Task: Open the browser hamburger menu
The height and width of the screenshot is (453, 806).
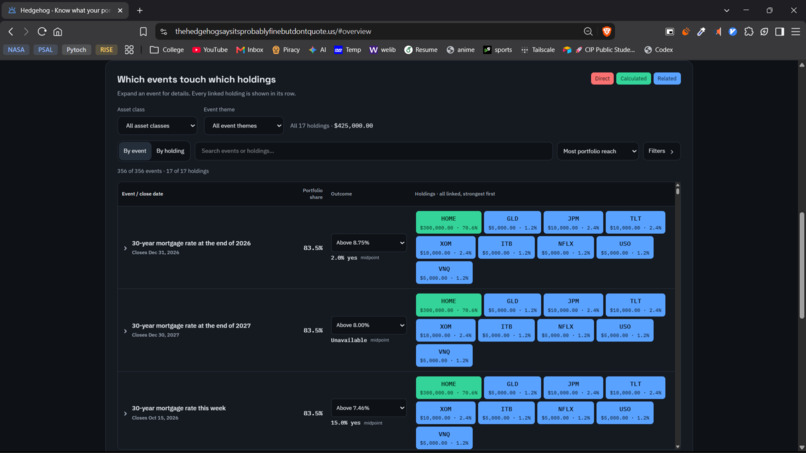Action: click(796, 31)
